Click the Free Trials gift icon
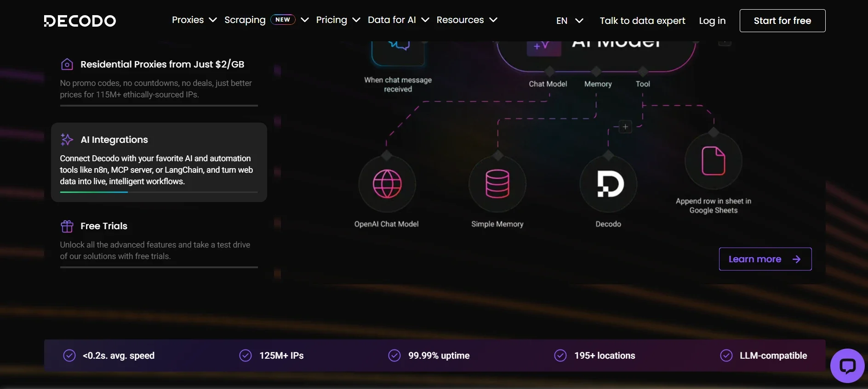This screenshot has width=868, height=389. click(67, 226)
